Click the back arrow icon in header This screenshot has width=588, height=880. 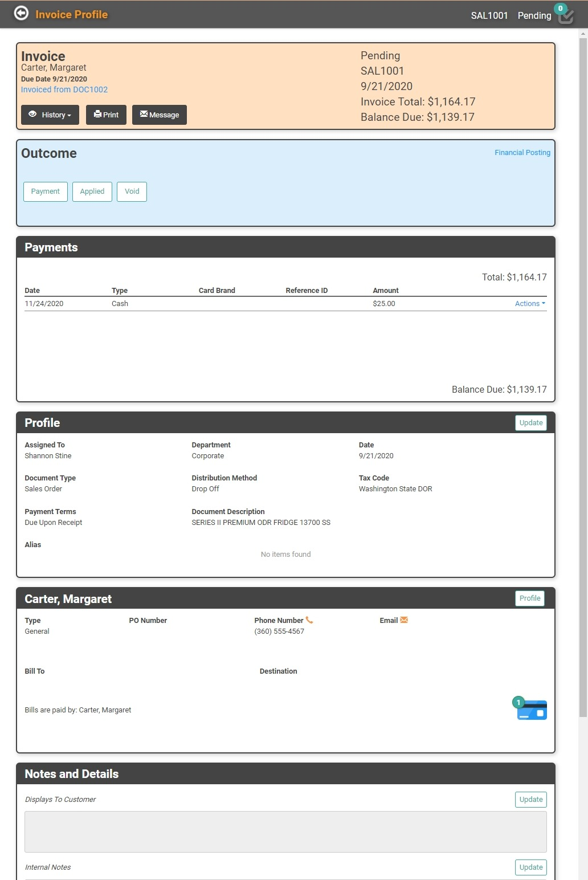(x=21, y=14)
